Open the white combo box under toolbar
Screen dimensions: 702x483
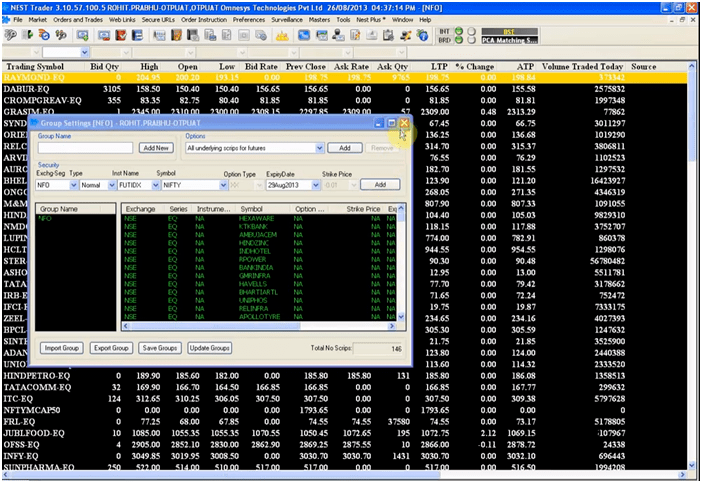click(x=66, y=52)
